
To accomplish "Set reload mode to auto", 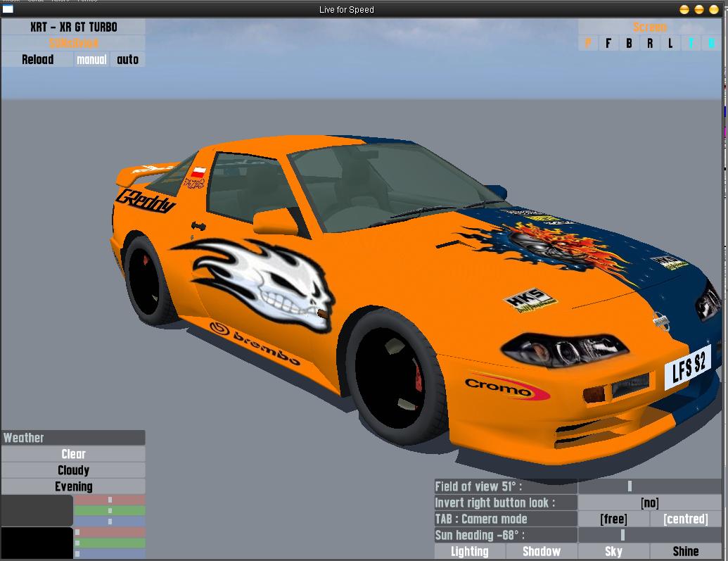I will (x=128, y=60).
